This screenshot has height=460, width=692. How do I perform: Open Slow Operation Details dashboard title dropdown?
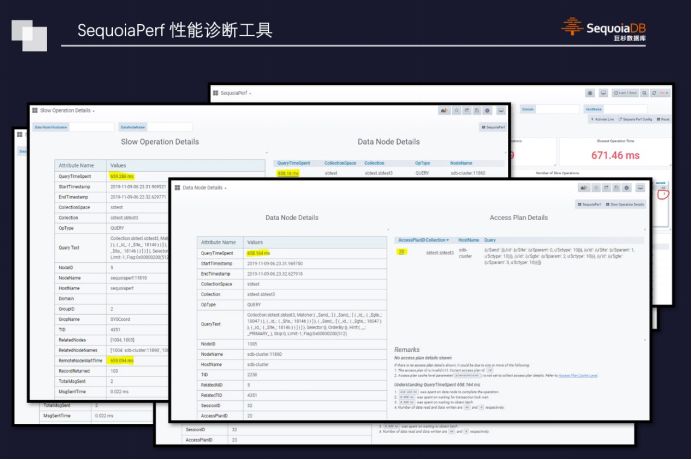67,110
